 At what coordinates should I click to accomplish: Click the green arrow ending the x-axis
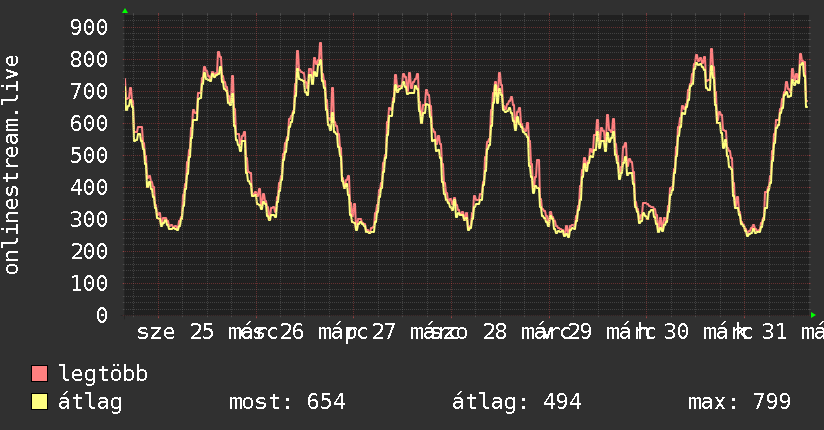point(813,315)
